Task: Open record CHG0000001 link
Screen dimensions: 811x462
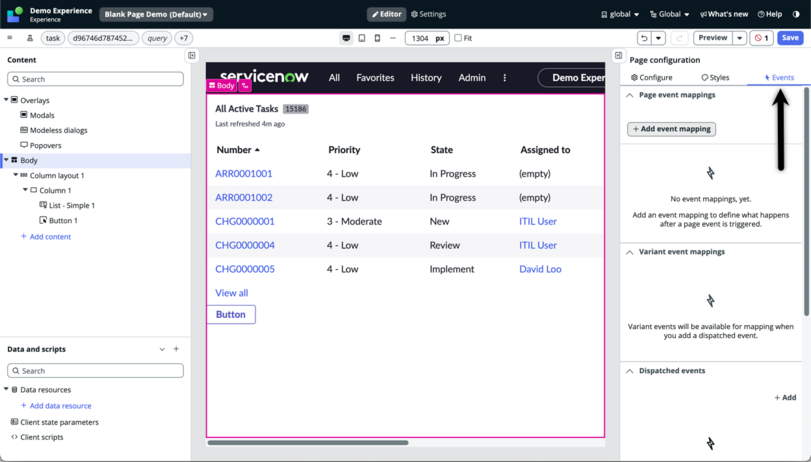Action: (x=245, y=221)
